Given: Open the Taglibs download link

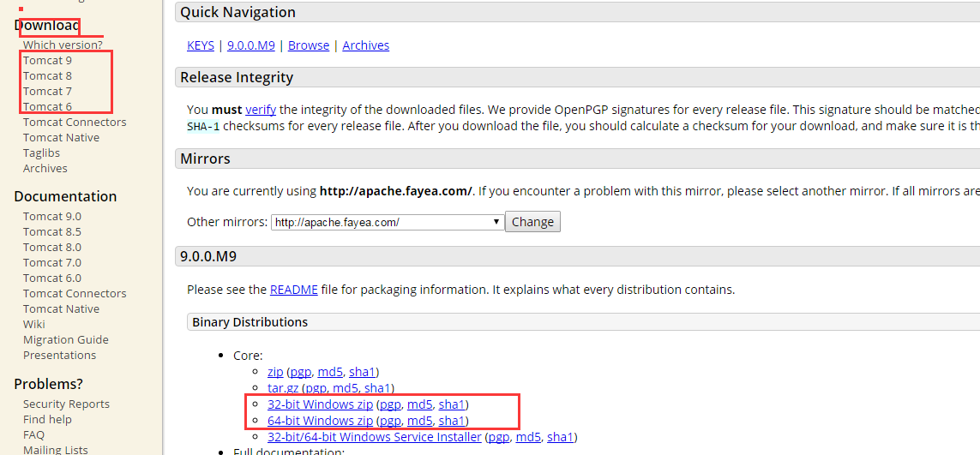Looking at the screenshot, I should coord(41,153).
